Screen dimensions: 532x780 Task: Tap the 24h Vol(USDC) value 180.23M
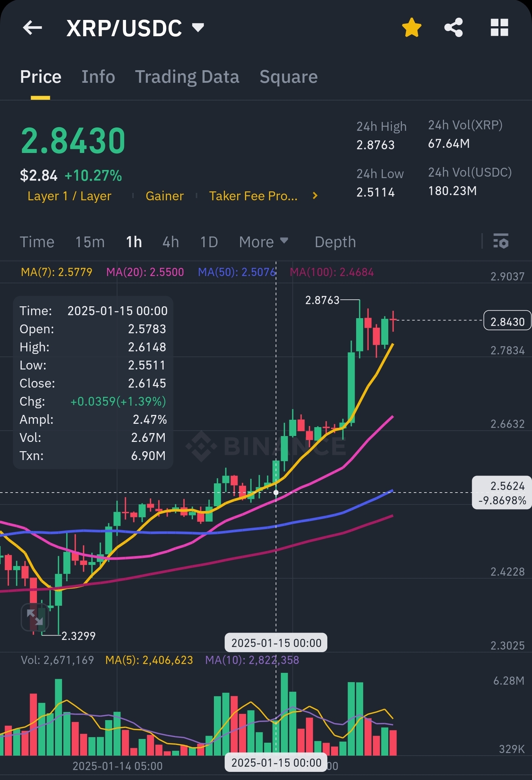click(452, 191)
